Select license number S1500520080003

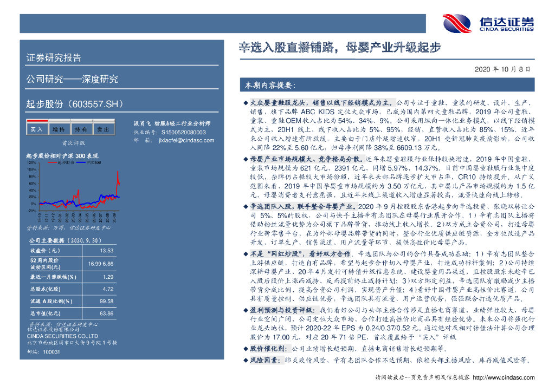[x=183, y=132]
